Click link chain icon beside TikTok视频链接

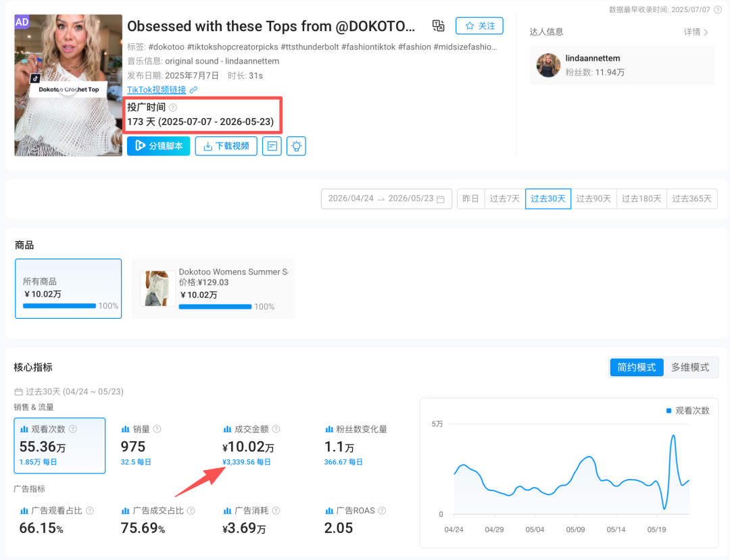194,90
